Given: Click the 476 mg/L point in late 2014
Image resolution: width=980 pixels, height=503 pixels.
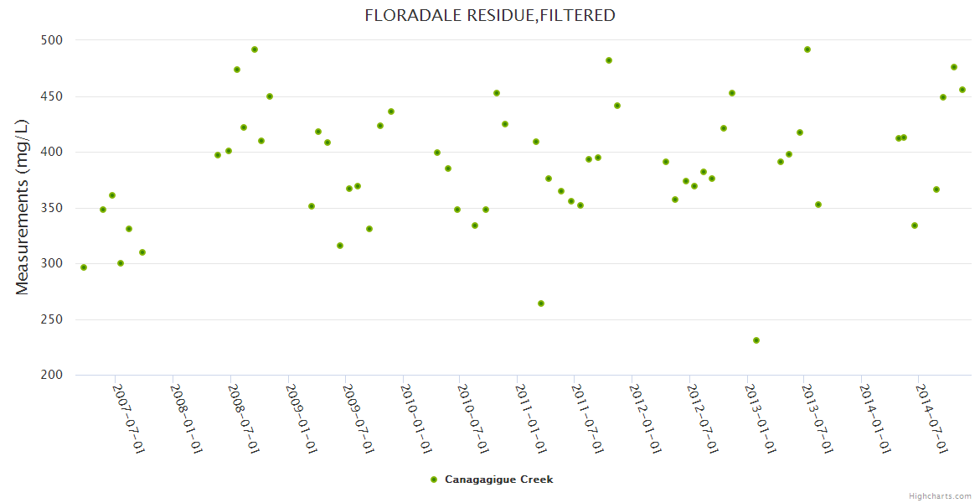Looking at the screenshot, I should pyautogui.click(x=954, y=67).
